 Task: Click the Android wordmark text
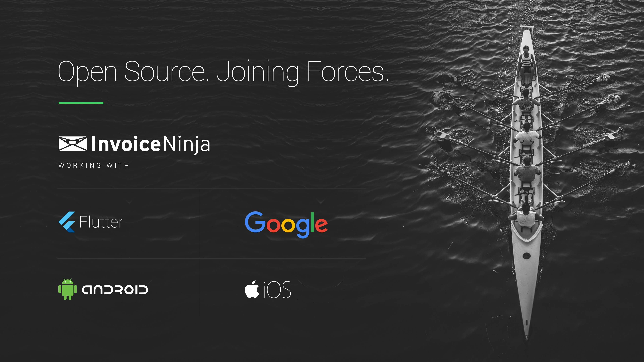(x=115, y=290)
